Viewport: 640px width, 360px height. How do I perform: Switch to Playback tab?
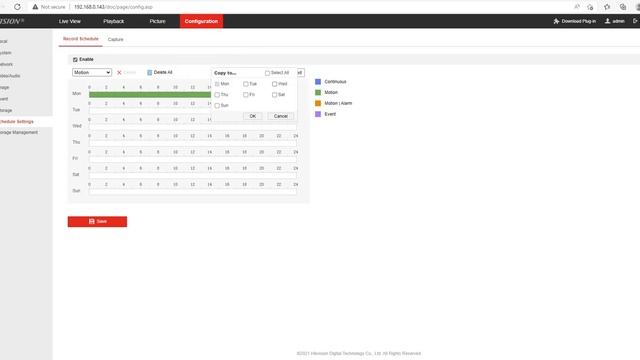tap(113, 21)
